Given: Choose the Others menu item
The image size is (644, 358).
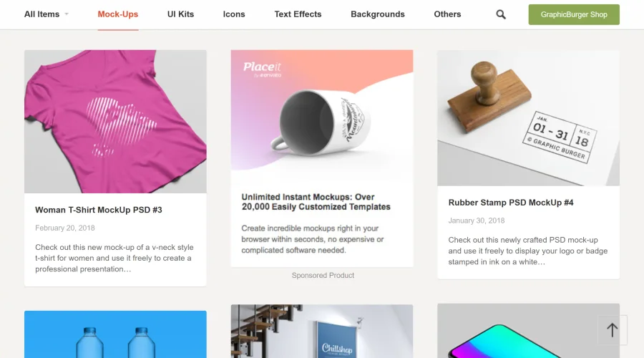Looking at the screenshot, I should (x=447, y=14).
